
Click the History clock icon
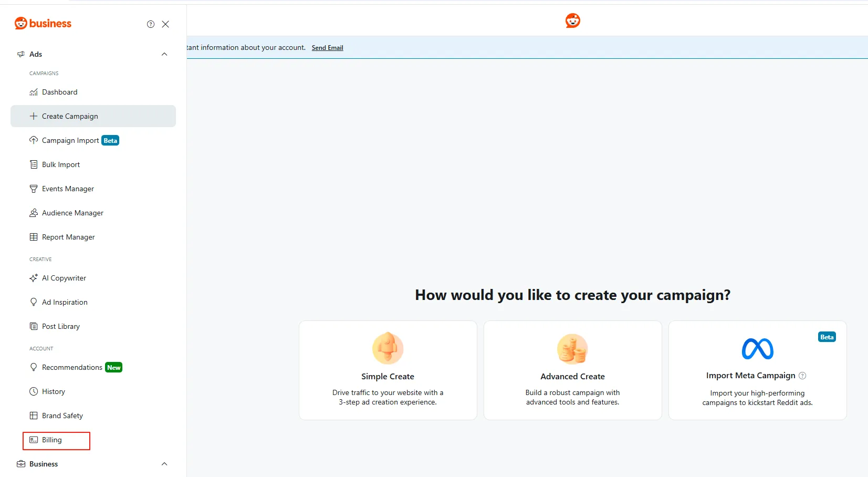tap(34, 391)
